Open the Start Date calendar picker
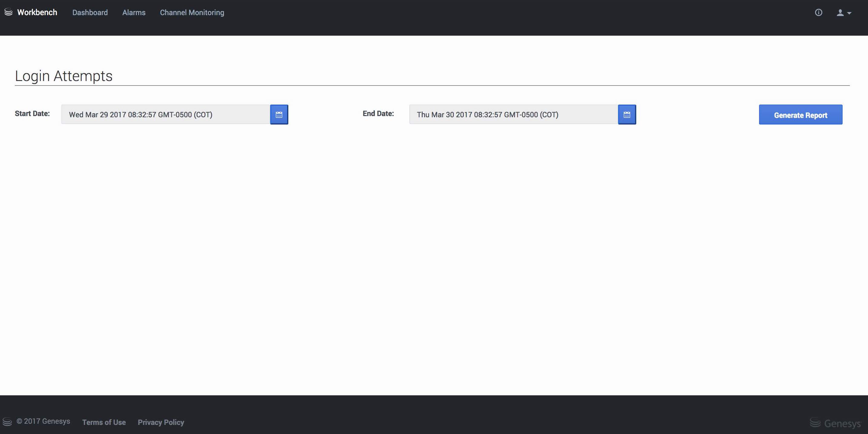 [x=279, y=115]
